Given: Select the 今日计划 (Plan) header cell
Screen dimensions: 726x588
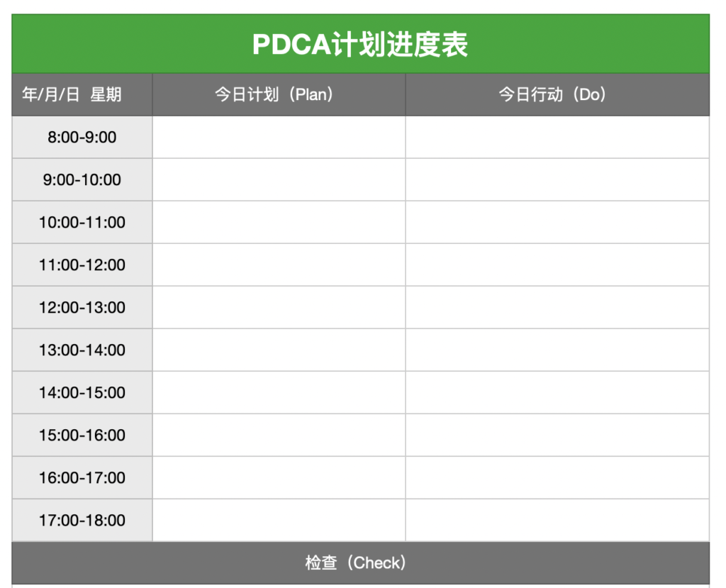Looking at the screenshot, I should [x=279, y=94].
